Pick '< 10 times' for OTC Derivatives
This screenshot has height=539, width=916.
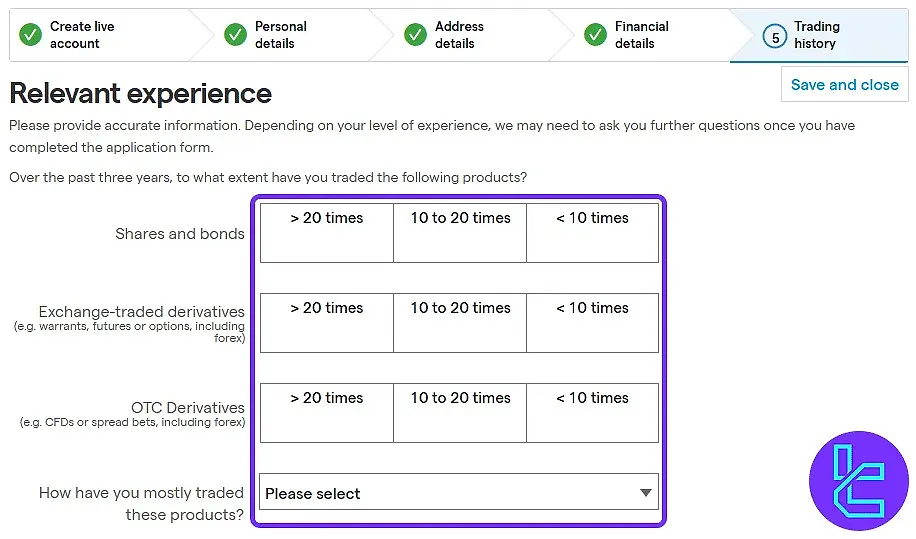click(x=592, y=413)
